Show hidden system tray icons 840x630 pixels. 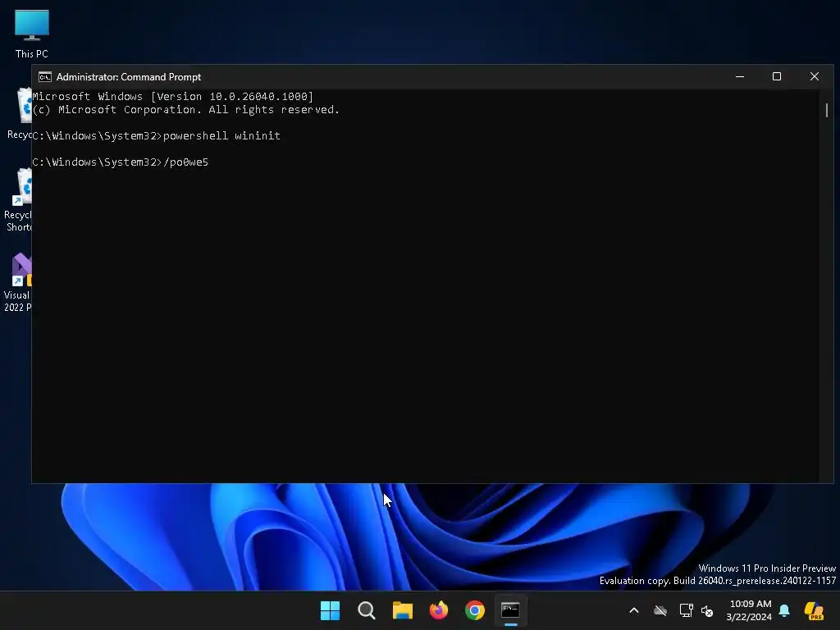pos(634,610)
